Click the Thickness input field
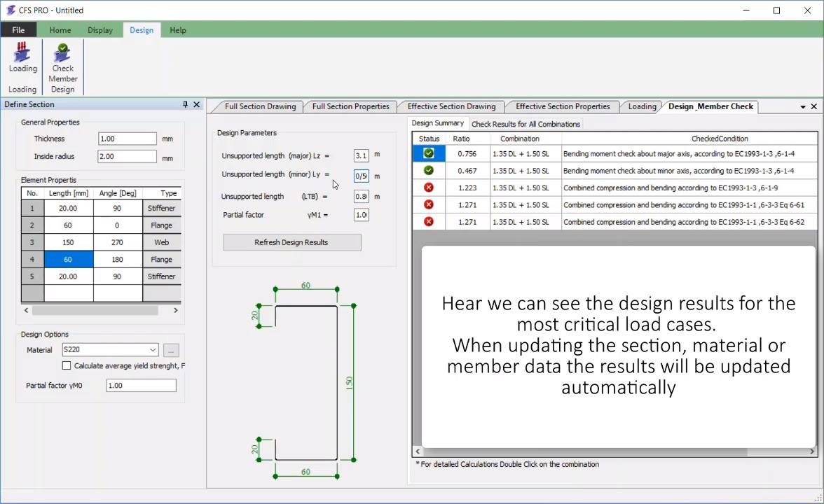The height and width of the screenshot is (504, 824). click(x=128, y=139)
